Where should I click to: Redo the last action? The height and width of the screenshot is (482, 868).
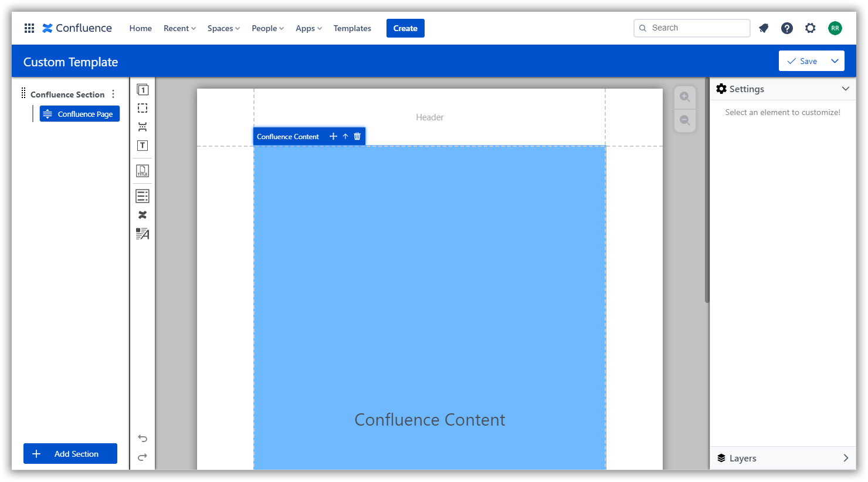pos(143,457)
